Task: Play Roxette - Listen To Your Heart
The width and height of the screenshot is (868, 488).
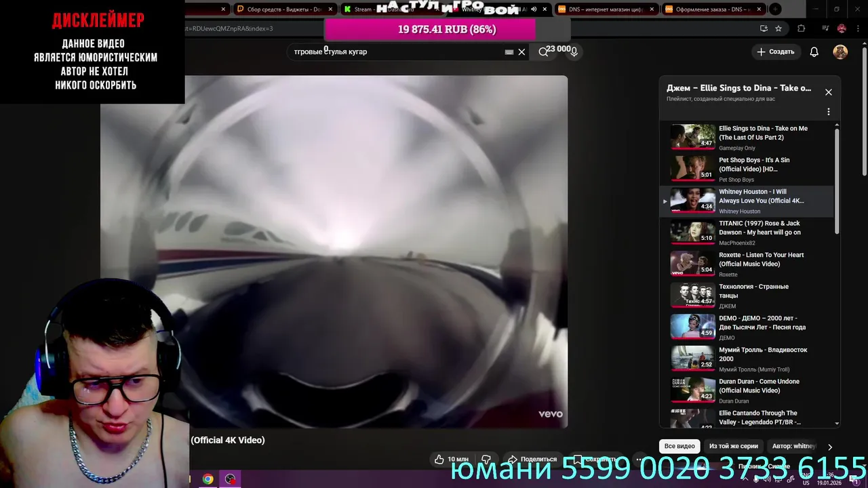Action: tap(748, 264)
